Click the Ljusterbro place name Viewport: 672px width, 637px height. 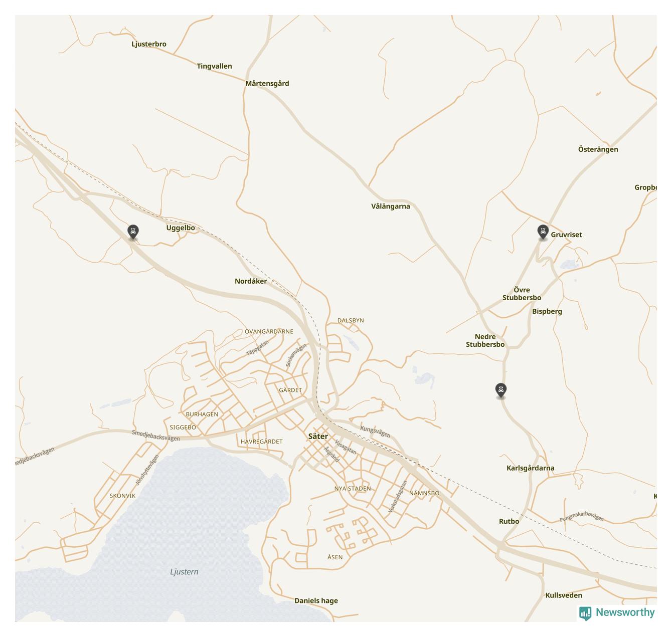149,44
